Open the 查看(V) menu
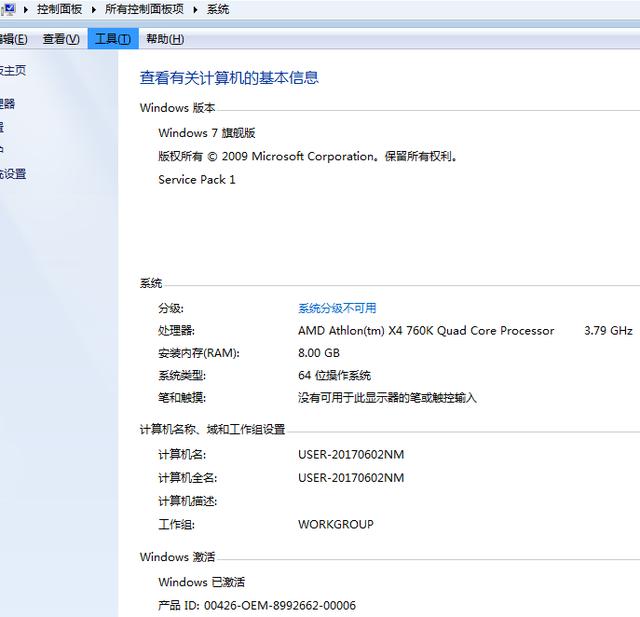Viewport: 640px width, 617px height. point(60,39)
